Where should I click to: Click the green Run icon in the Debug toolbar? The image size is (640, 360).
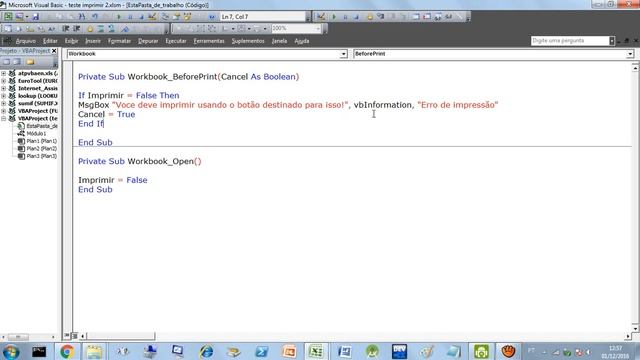point(334,17)
